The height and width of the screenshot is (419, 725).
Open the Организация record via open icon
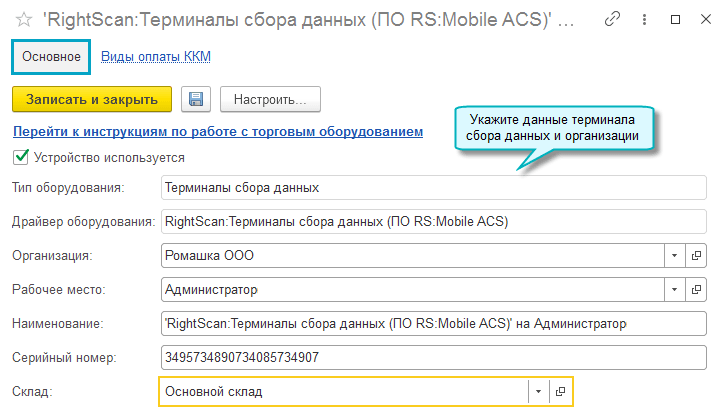point(697,255)
